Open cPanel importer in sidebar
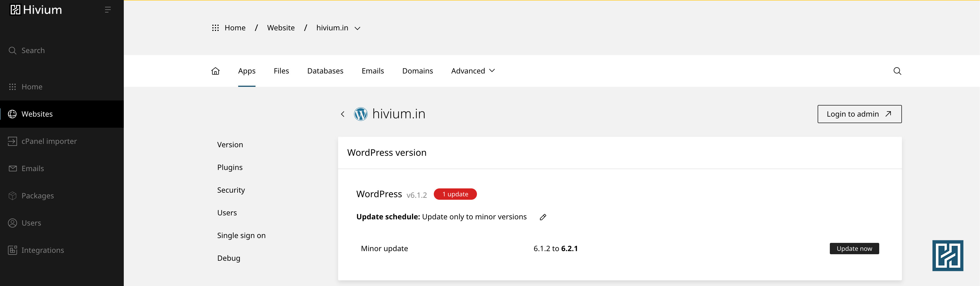The width and height of the screenshot is (980, 286). tap(49, 142)
